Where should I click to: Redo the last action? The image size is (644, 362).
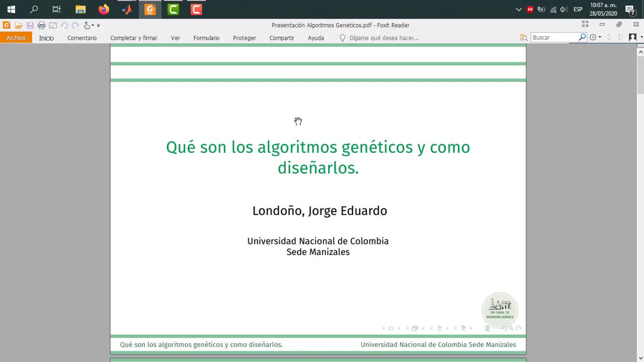point(75,25)
